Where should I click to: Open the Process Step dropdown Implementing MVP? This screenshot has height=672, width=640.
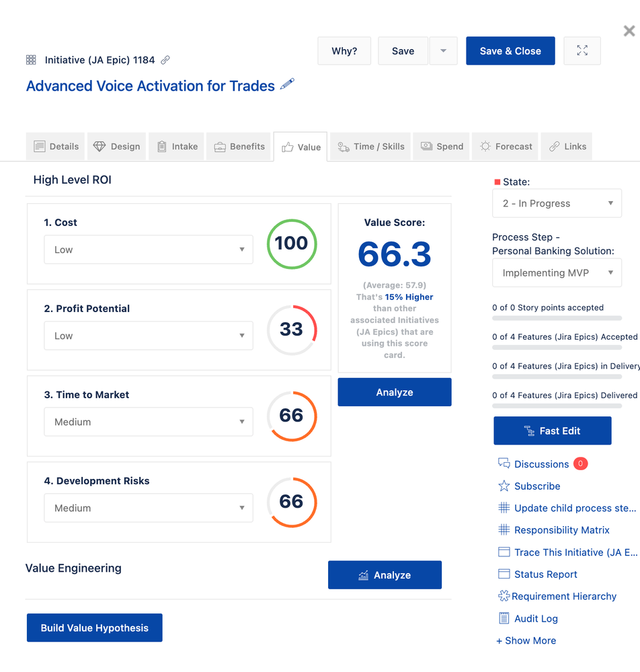tap(557, 272)
